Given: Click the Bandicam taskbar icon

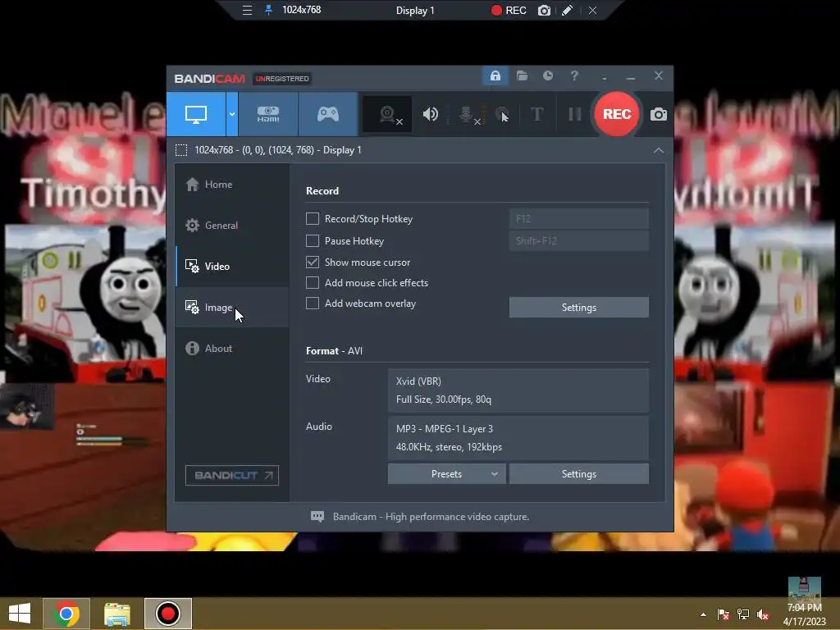Looking at the screenshot, I should coord(168,614).
